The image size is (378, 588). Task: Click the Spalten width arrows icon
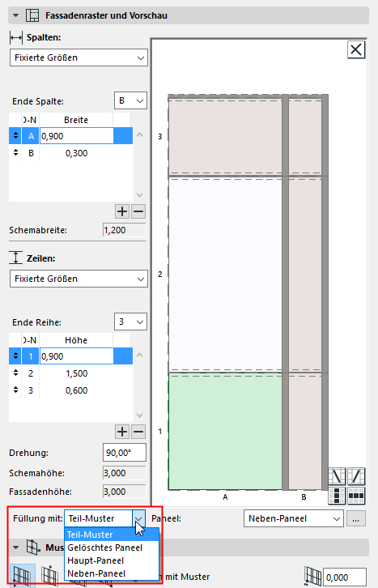(x=16, y=37)
